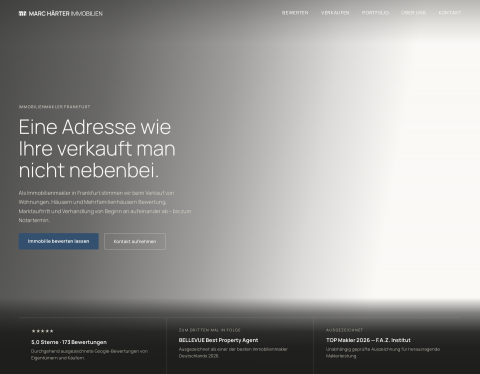This screenshot has width=480, height=374.
Task: Open the Verkaufen menu item
Action: click(x=335, y=13)
